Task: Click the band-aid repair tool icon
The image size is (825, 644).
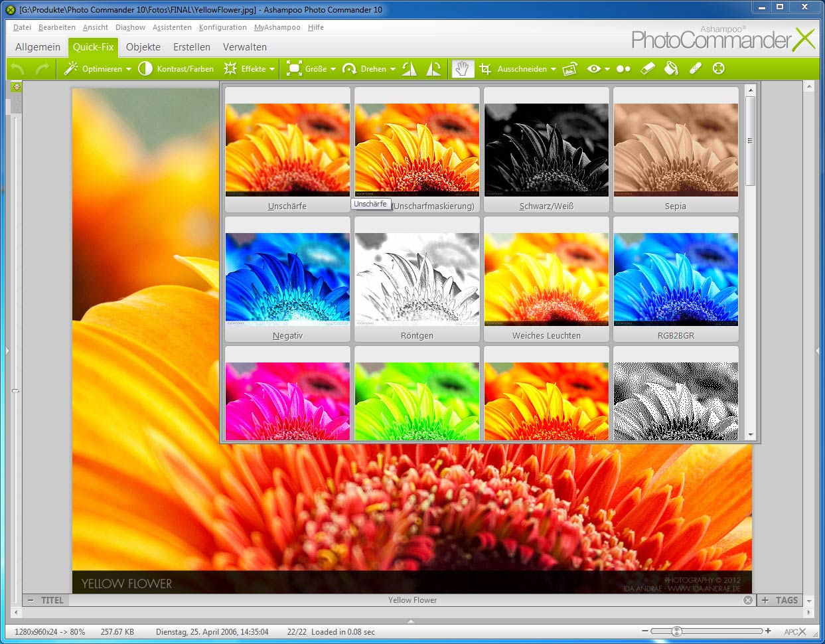Action: tap(695, 68)
